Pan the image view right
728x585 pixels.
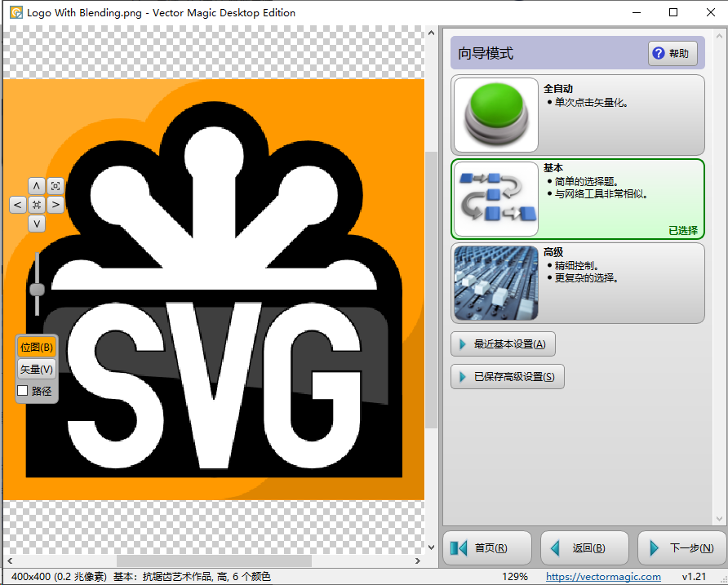point(55,205)
